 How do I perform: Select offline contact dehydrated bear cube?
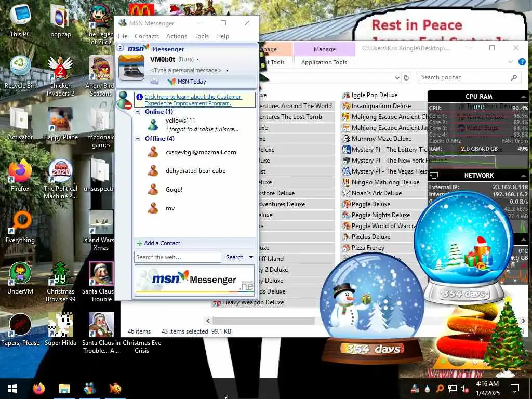pyautogui.click(x=195, y=171)
